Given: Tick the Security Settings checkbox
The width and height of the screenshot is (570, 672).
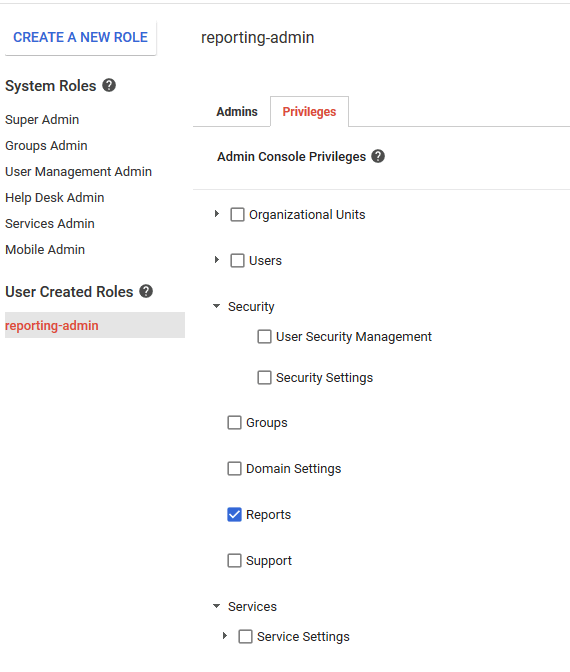Looking at the screenshot, I should [264, 378].
